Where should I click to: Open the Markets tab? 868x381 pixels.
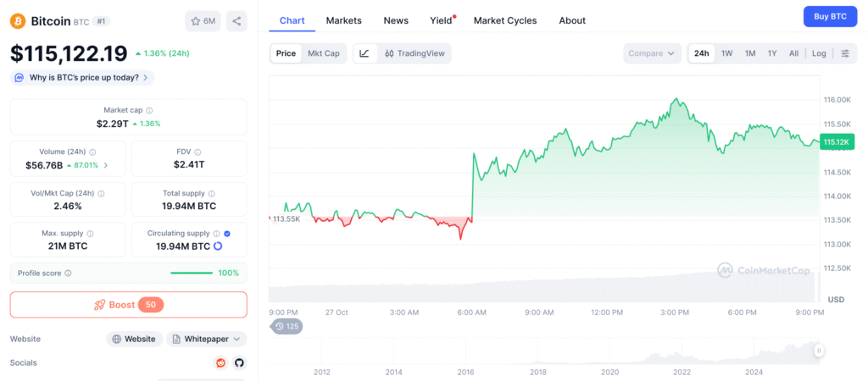point(343,20)
